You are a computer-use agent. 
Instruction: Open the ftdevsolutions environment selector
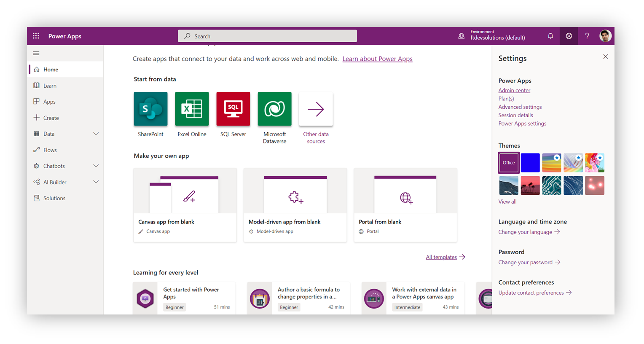coord(497,35)
